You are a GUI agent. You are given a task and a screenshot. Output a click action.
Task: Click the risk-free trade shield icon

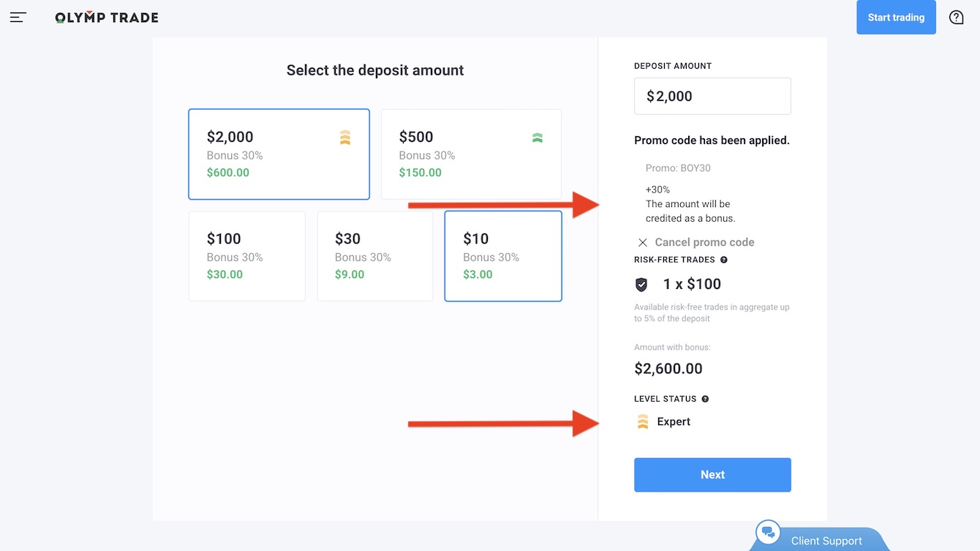pos(641,285)
